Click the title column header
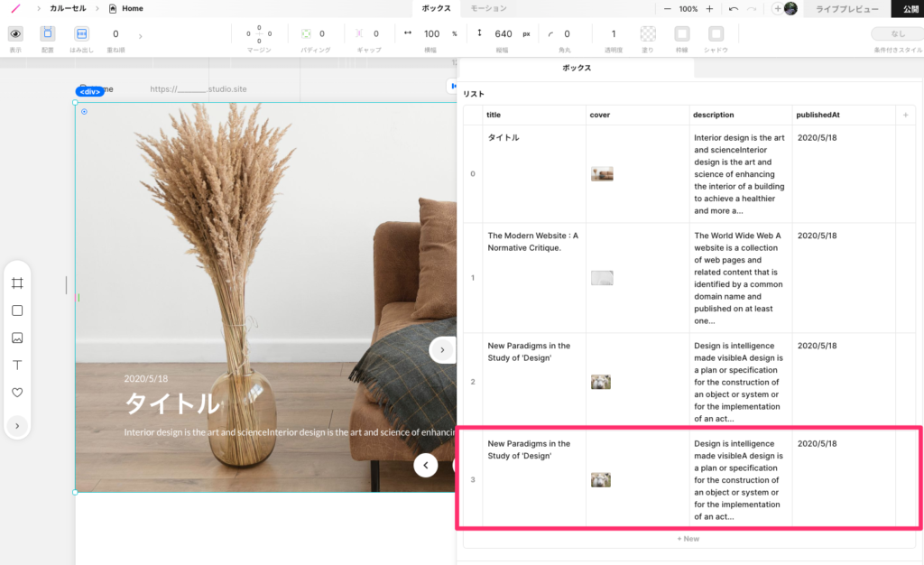This screenshot has height=565, width=924. [534, 115]
